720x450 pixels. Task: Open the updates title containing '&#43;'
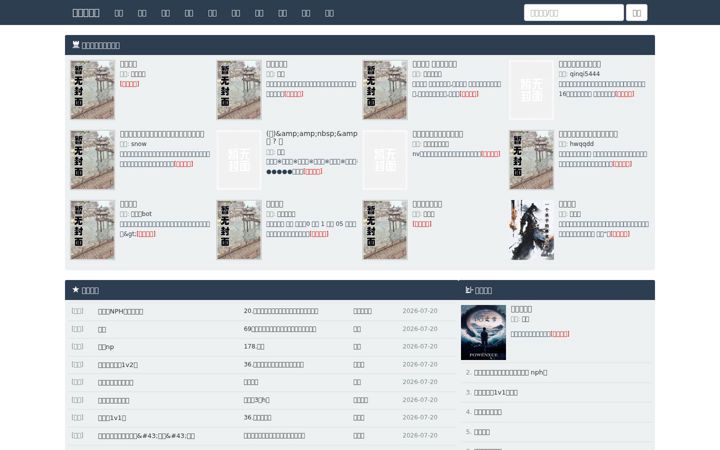click(146, 436)
